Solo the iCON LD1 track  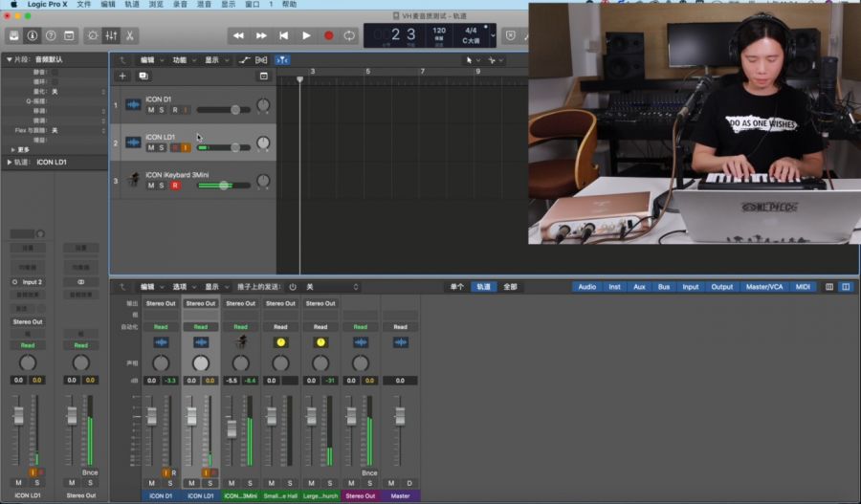(162, 147)
